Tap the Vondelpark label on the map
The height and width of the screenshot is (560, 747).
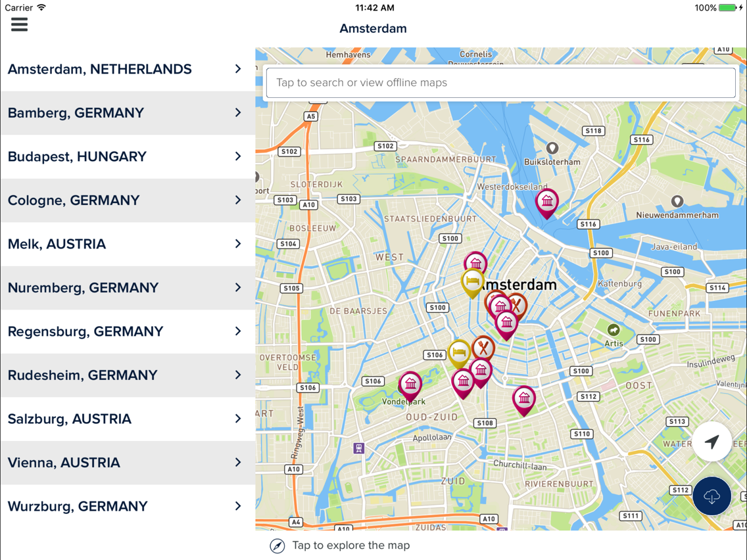404,402
